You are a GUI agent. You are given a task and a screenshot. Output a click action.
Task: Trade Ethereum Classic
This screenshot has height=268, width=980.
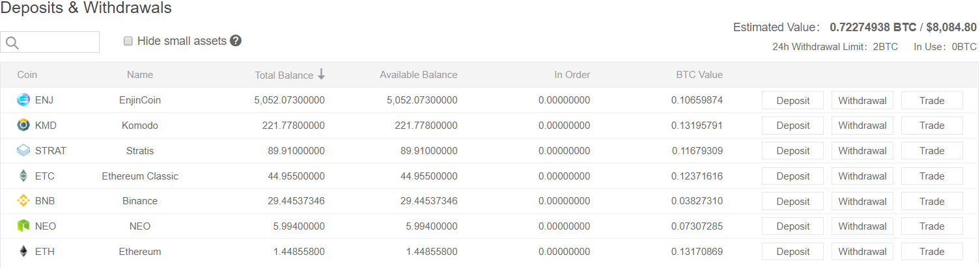932,176
